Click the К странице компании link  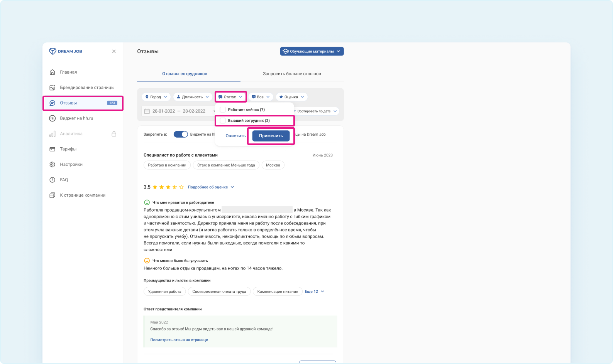pyautogui.click(x=83, y=195)
